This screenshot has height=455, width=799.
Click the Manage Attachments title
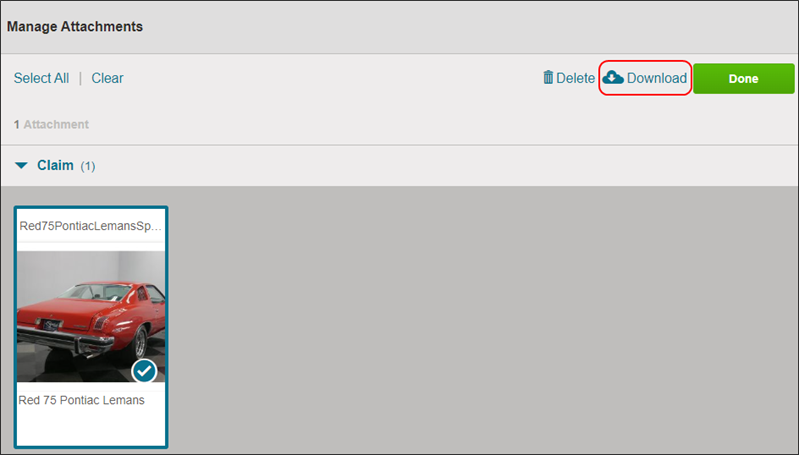[x=75, y=26]
